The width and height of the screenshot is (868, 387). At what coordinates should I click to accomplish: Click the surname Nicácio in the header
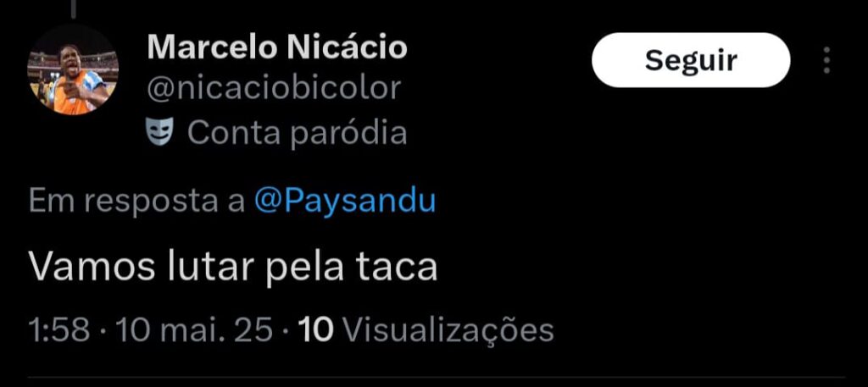click(348, 47)
